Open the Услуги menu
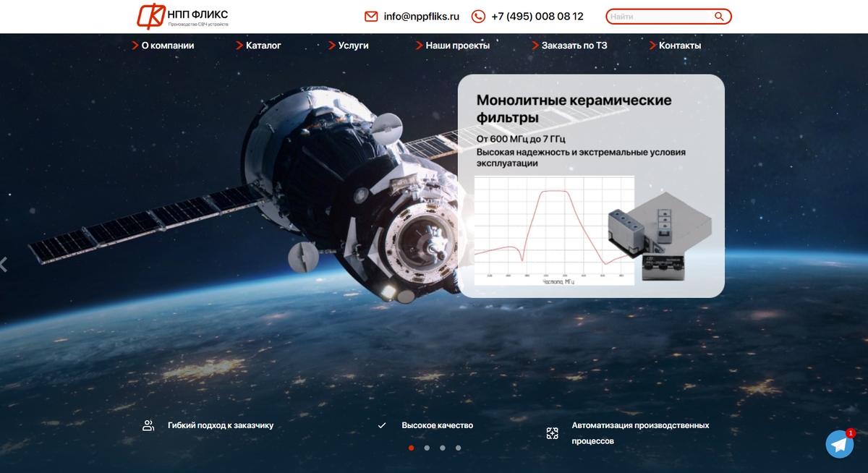The height and width of the screenshot is (473, 868). (354, 46)
